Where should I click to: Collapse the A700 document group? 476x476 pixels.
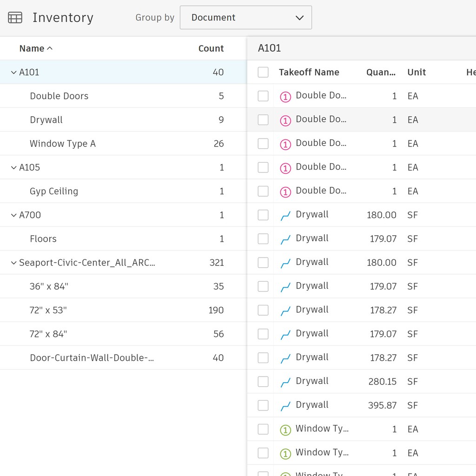(13, 215)
